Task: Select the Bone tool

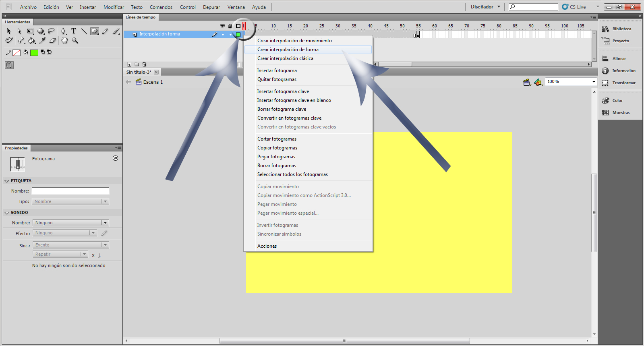Action: click(21, 41)
